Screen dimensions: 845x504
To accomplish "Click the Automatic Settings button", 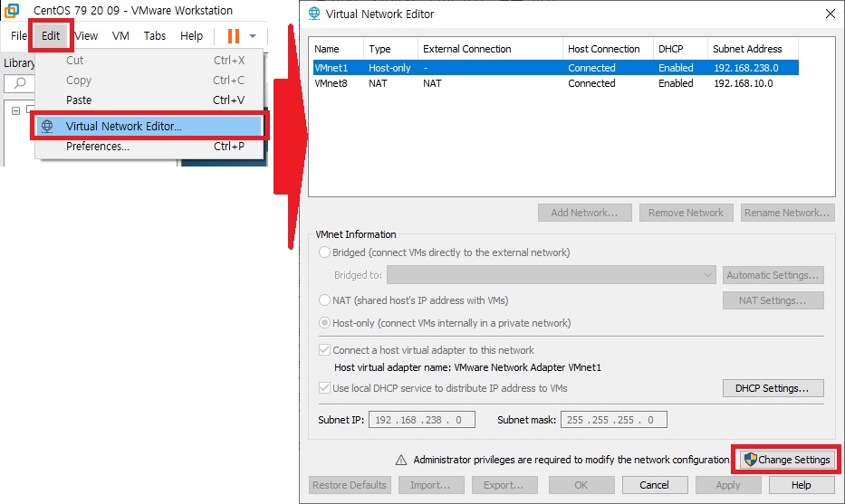I will click(x=773, y=275).
